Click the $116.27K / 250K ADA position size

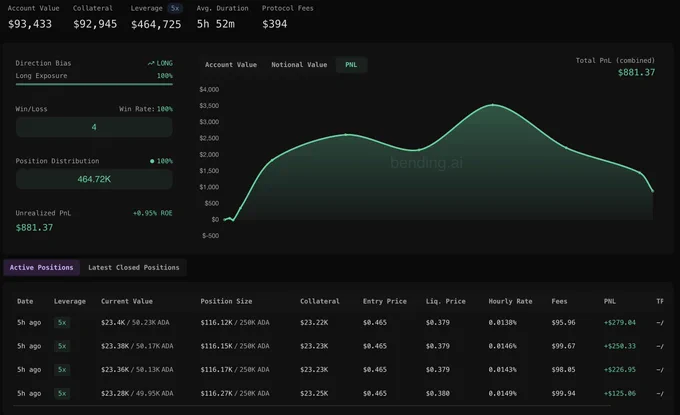(235, 393)
